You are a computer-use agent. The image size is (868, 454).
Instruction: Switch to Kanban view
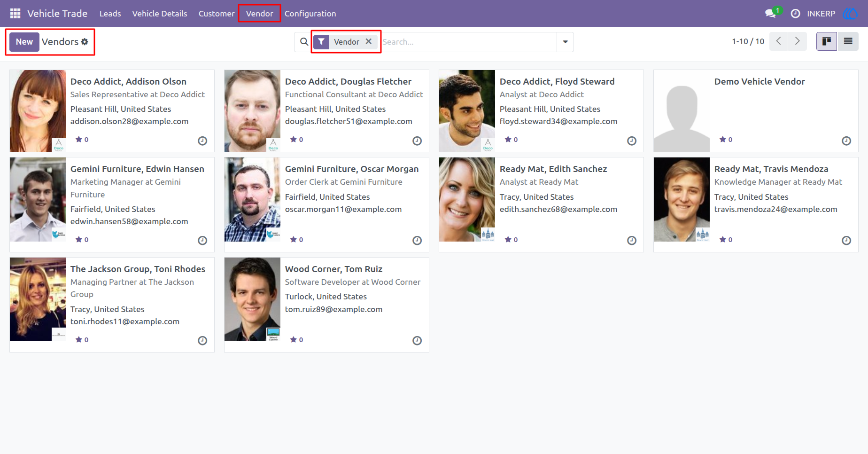[827, 41]
